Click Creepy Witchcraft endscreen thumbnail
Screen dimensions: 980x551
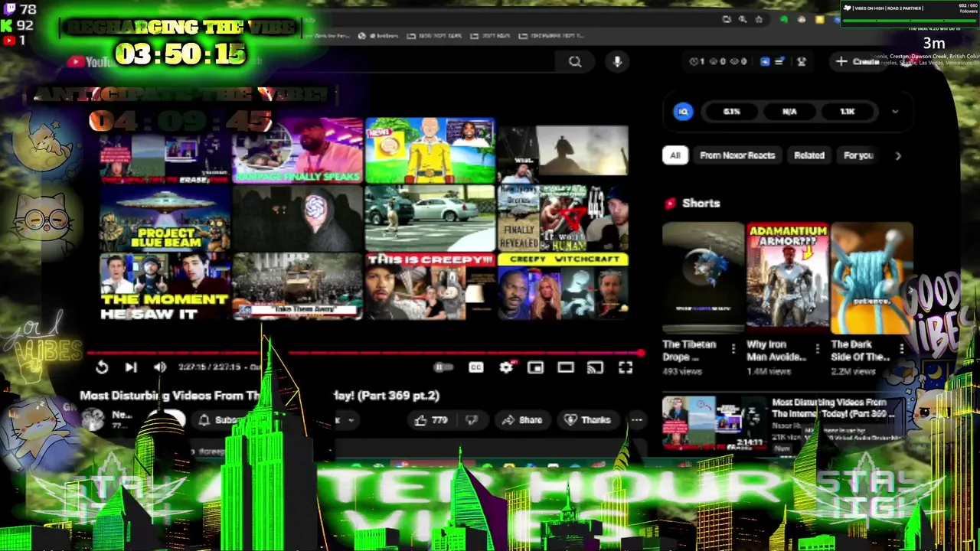563,287
